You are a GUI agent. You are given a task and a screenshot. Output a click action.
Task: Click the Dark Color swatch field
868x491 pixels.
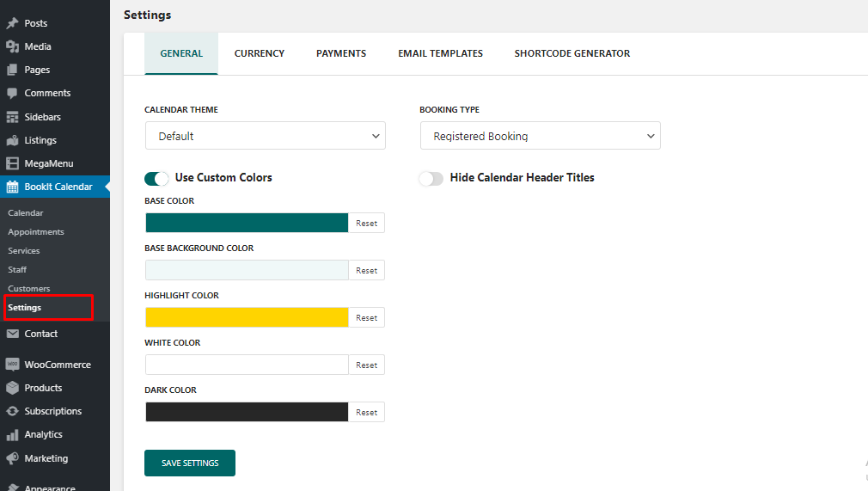247,412
